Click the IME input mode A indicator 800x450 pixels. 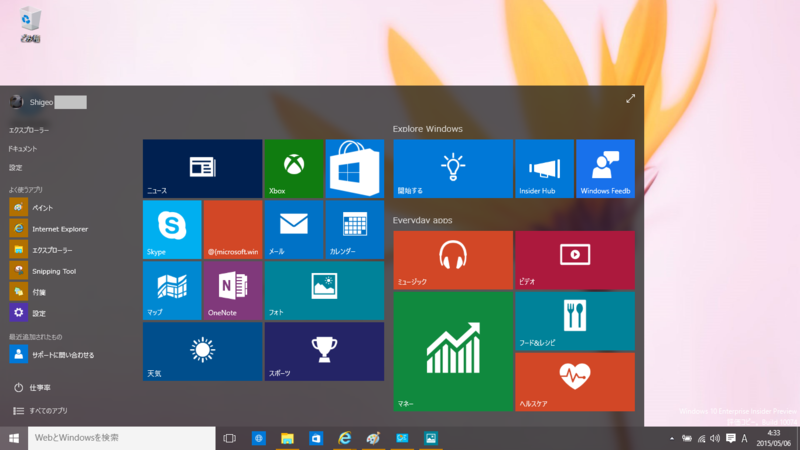click(x=744, y=438)
